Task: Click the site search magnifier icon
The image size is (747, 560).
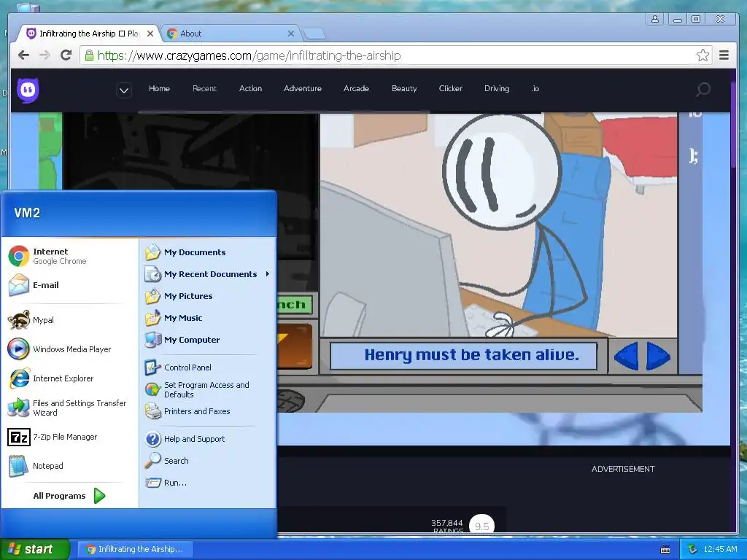Action: tap(703, 89)
